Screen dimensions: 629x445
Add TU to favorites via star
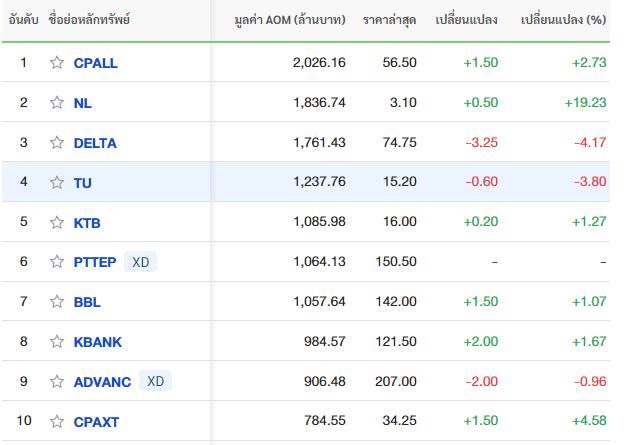57,183
